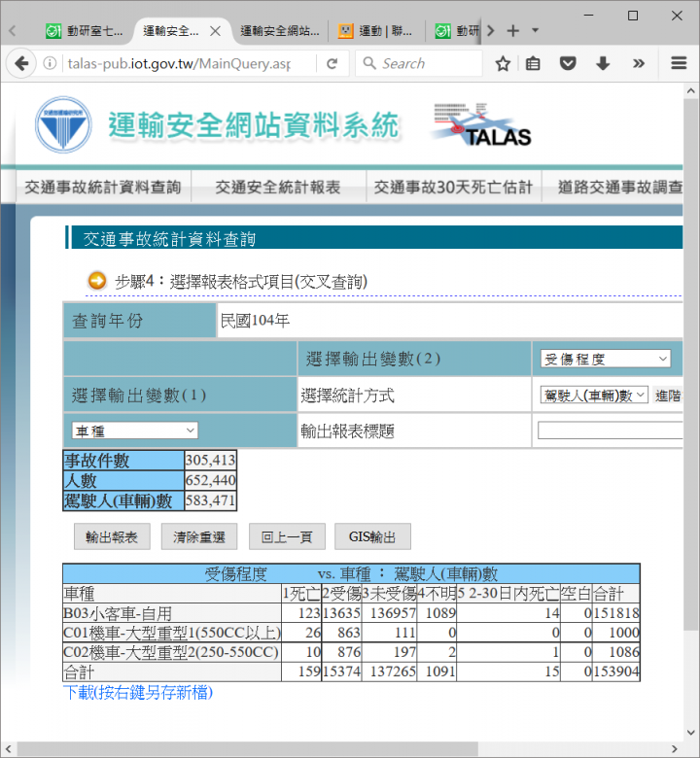Screen dimensions: 700x758
Task: Bookmark this page with the star icon
Action: point(503,63)
